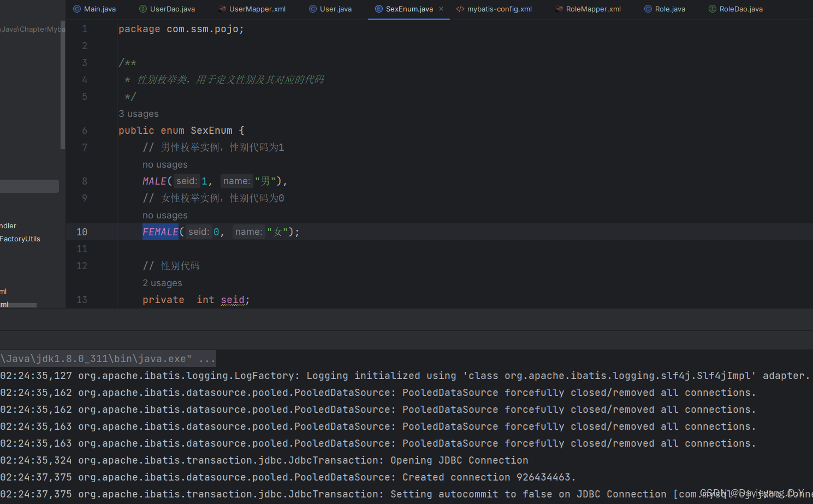Click the LogFactory logging initialized line
Image resolution: width=813 pixels, height=504 pixels.
[x=405, y=376]
